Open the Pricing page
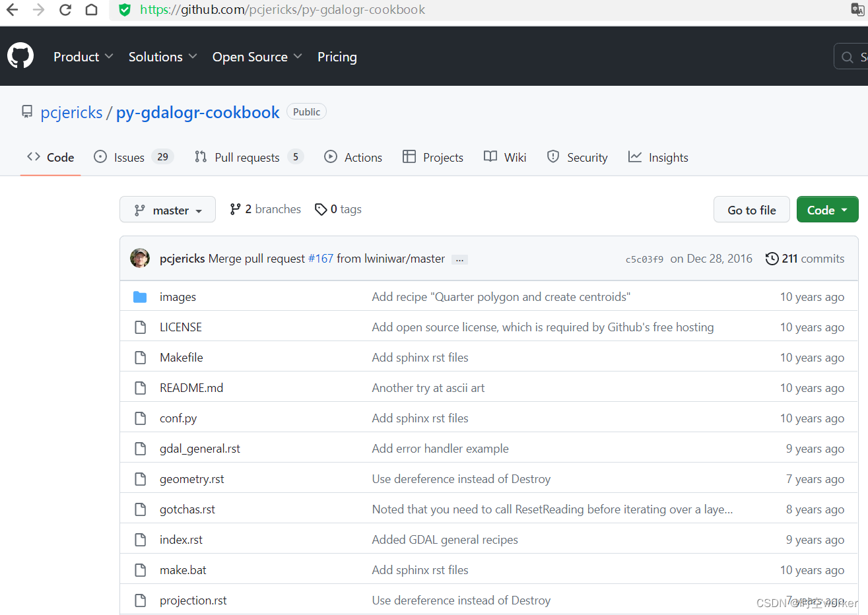Image resolution: width=868 pixels, height=615 pixels. pos(337,57)
